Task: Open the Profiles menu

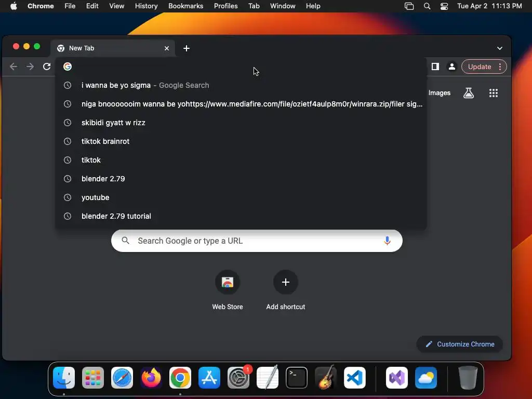Action: (x=225, y=6)
